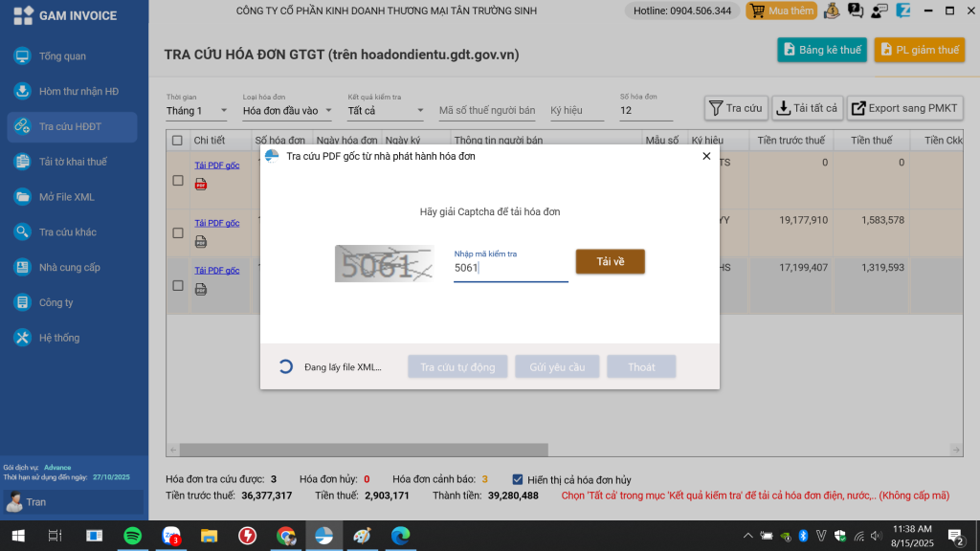Viewport: 980px width, 551px height.
Task: Open the Spotify icon in taskbar
Action: (x=133, y=536)
